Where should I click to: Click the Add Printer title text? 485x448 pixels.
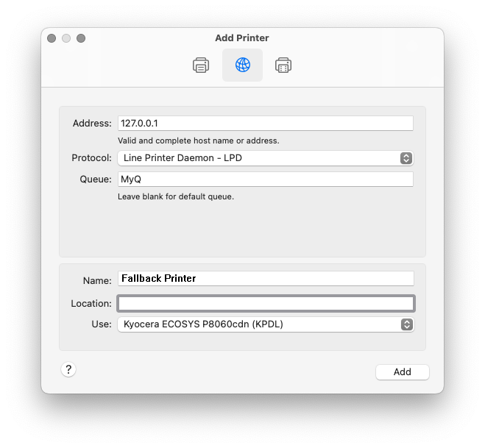tap(242, 38)
